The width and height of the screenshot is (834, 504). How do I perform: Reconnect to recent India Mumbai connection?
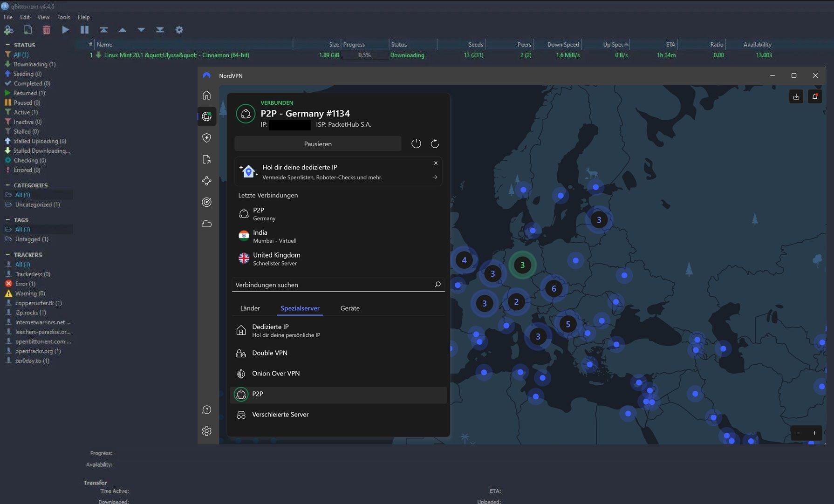pyautogui.click(x=338, y=236)
